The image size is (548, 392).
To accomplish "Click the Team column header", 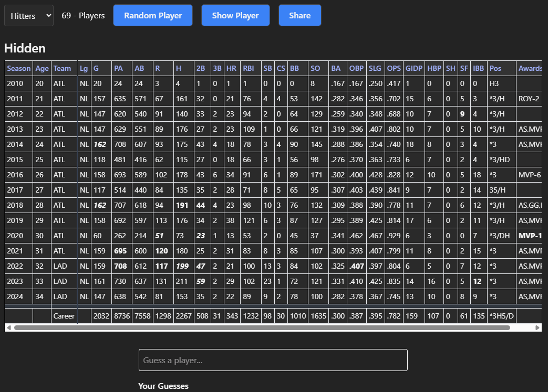I will tap(63, 68).
